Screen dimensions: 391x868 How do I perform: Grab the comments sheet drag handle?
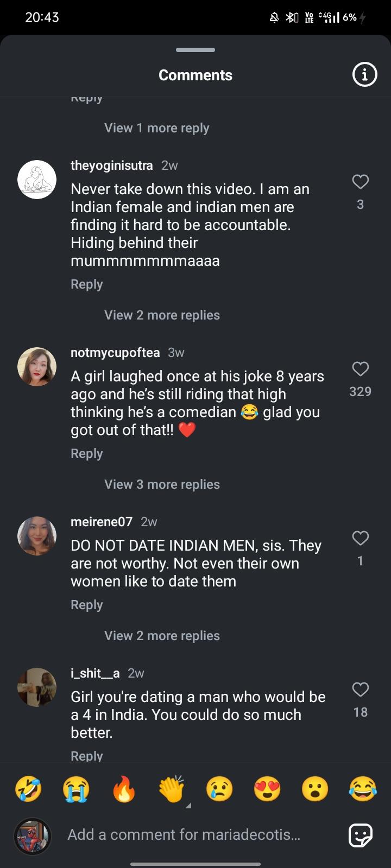pos(195,50)
